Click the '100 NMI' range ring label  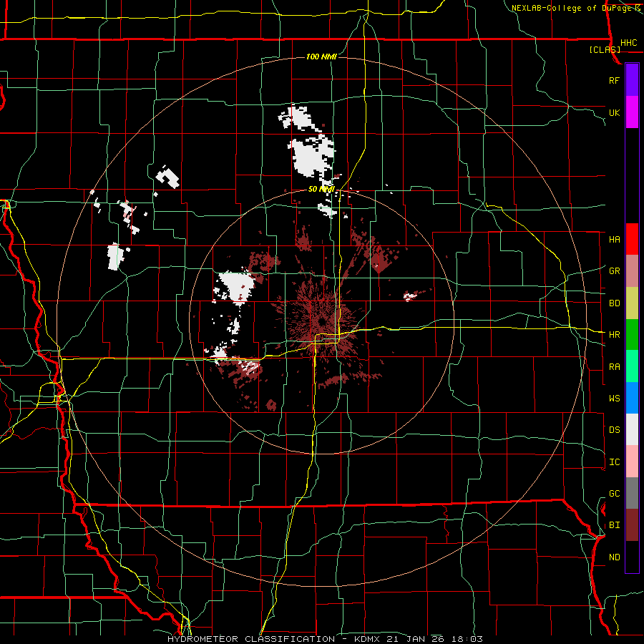pos(321,57)
